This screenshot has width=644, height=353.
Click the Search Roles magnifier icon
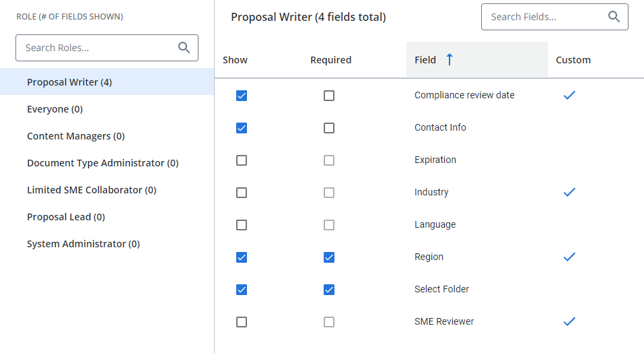click(184, 48)
